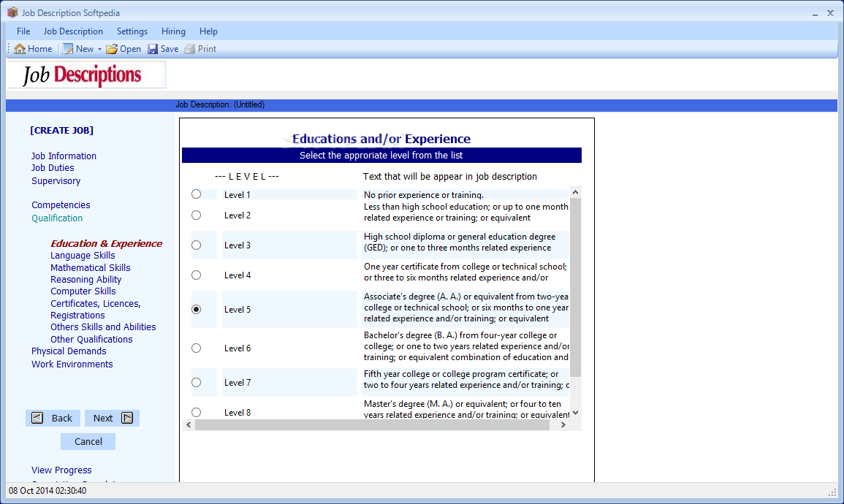The width and height of the screenshot is (844, 504).
Task: Select the Level 8 radio button
Action: 197,412
